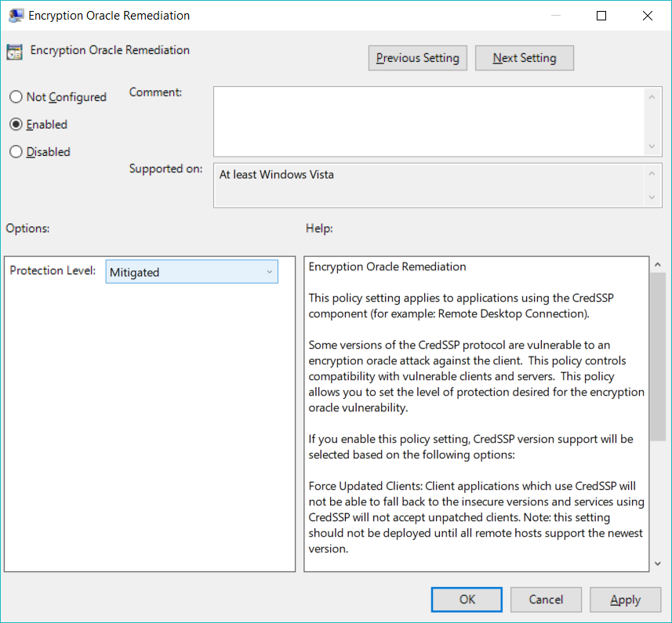Screen dimensions: 672x623
Task: Cancel the policy dialog
Action: (546, 599)
